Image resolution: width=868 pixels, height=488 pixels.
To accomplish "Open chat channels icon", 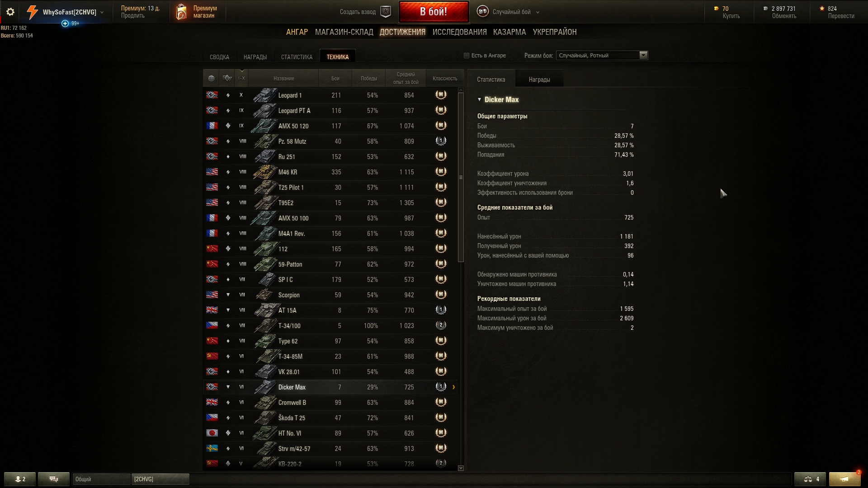I will (x=54, y=479).
